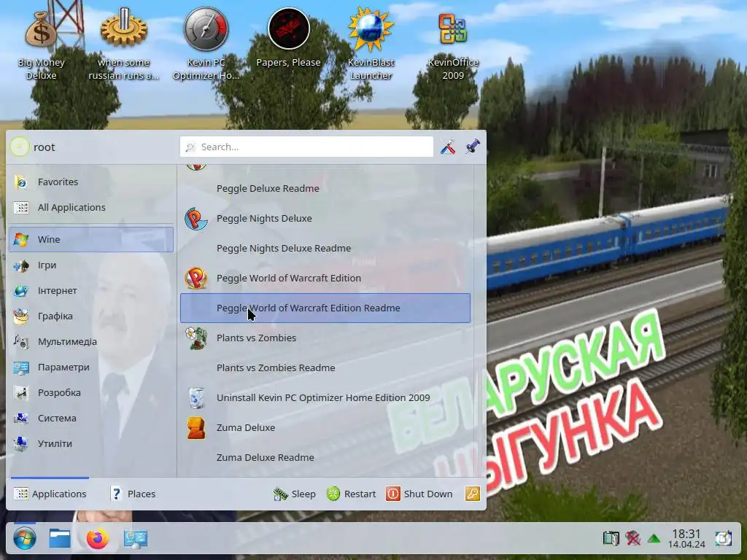Launch Peggle Nights Deluxe
Viewport: 747px width, 560px height.
325,218
